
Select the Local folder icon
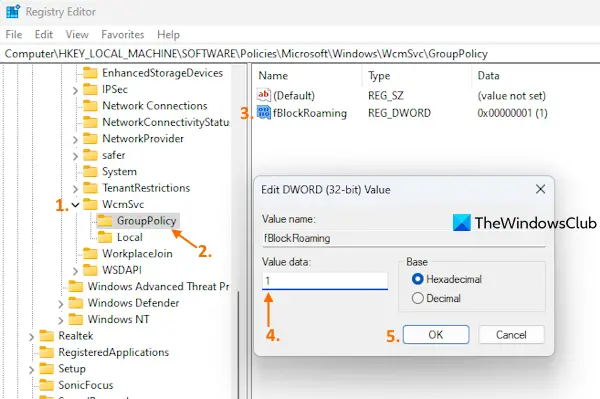pos(105,237)
